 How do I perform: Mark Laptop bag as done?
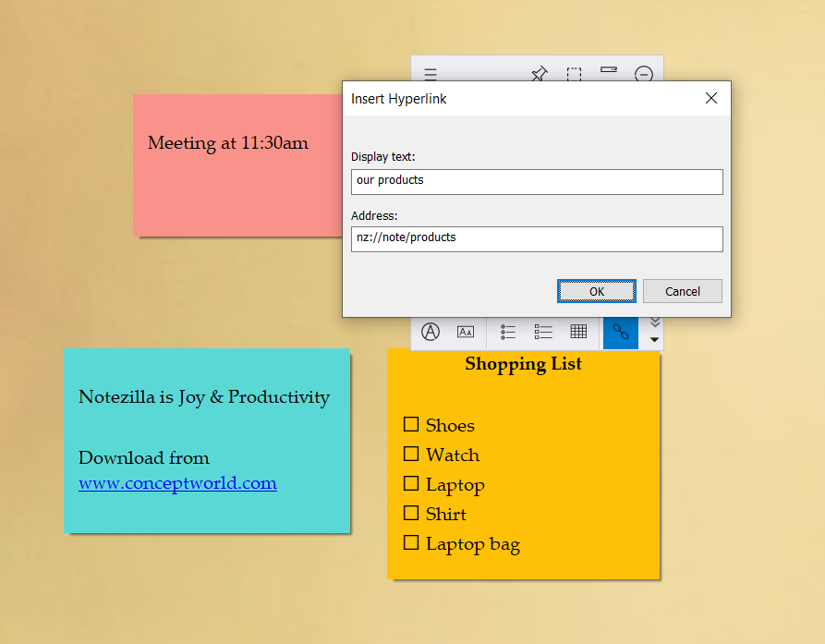[410, 543]
